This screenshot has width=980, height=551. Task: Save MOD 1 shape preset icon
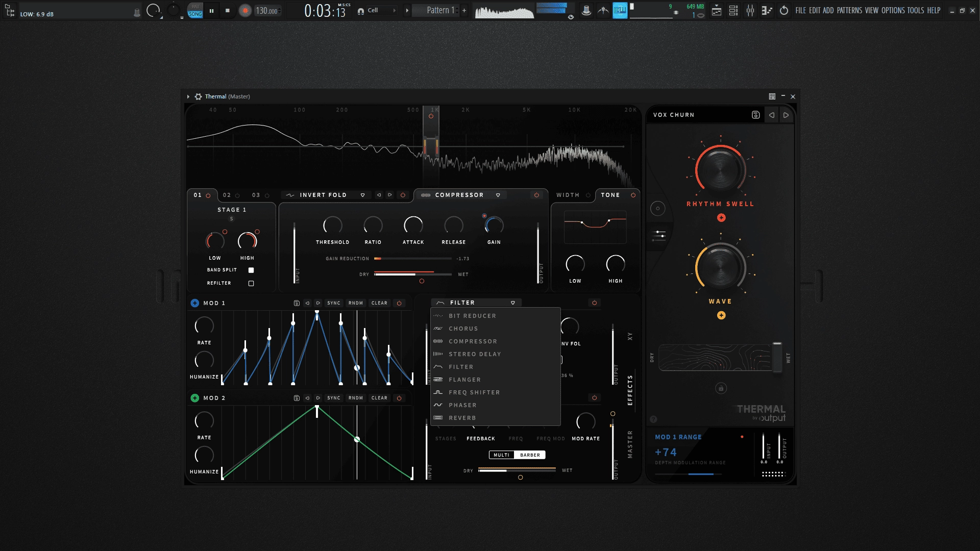tap(297, 303)
